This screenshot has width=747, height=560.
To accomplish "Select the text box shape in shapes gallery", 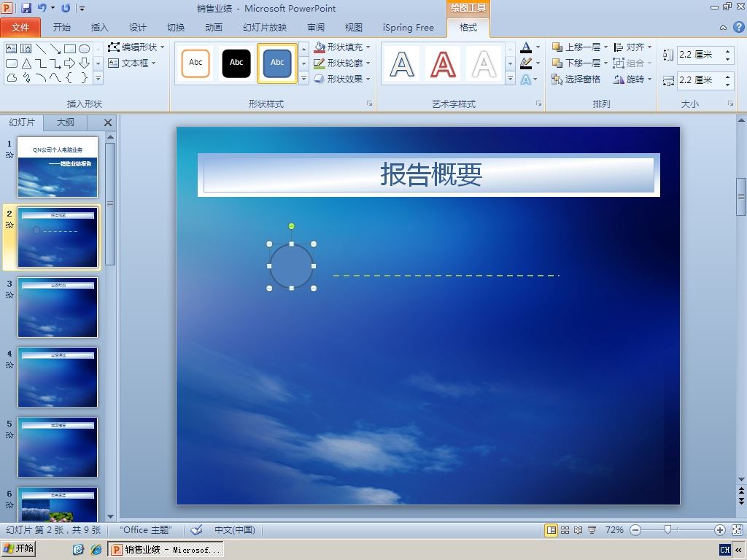I will click(11, 49).
